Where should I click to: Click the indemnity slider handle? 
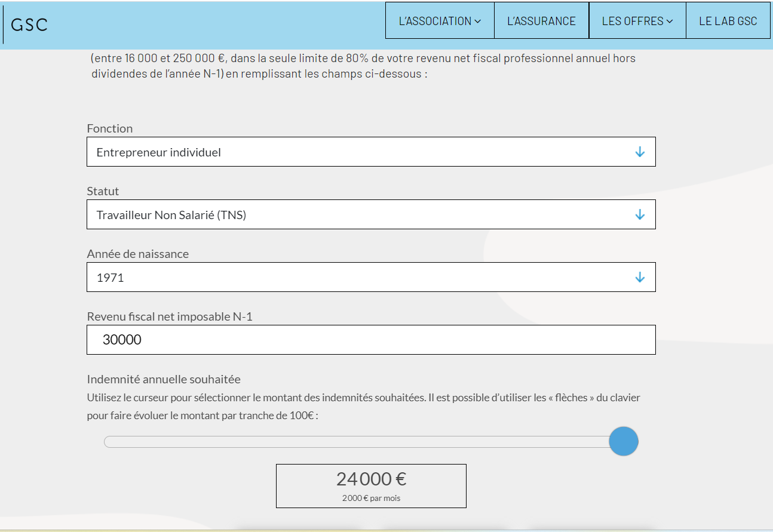tap(624, 441)
